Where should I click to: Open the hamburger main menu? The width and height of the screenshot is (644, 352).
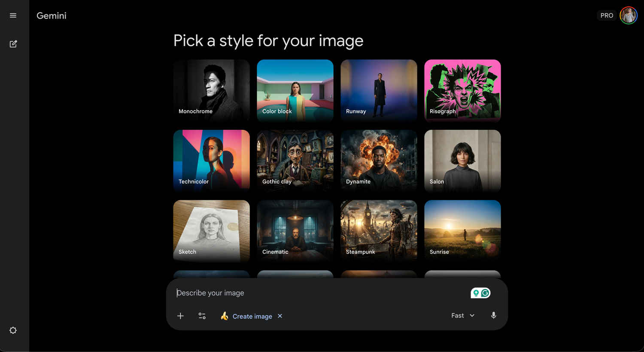[x=13, y=15]
